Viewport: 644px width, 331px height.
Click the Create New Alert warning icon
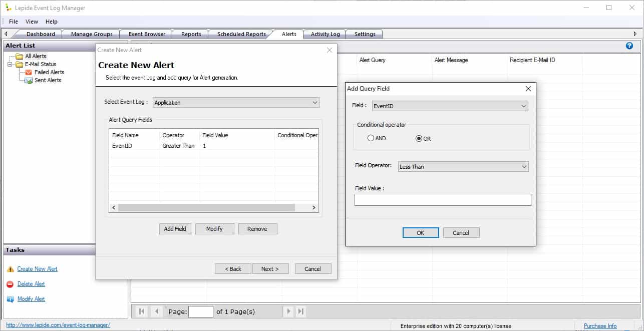pos(10,269)
